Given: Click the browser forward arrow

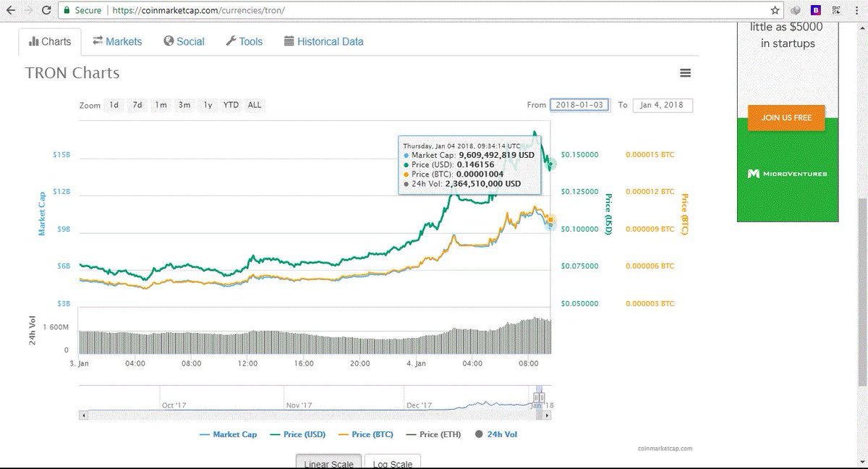Looking at the screenshot, I should (28, 10).
